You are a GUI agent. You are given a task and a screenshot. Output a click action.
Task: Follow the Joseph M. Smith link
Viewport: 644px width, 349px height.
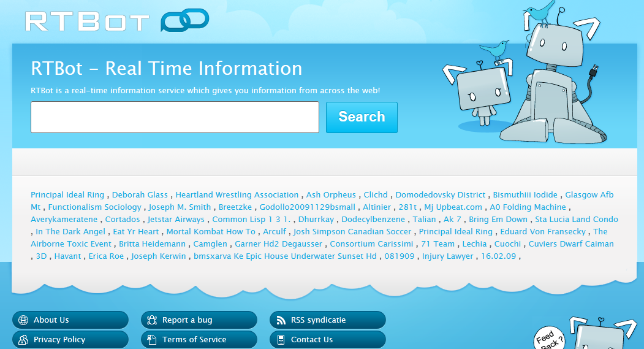click(180, 207)
